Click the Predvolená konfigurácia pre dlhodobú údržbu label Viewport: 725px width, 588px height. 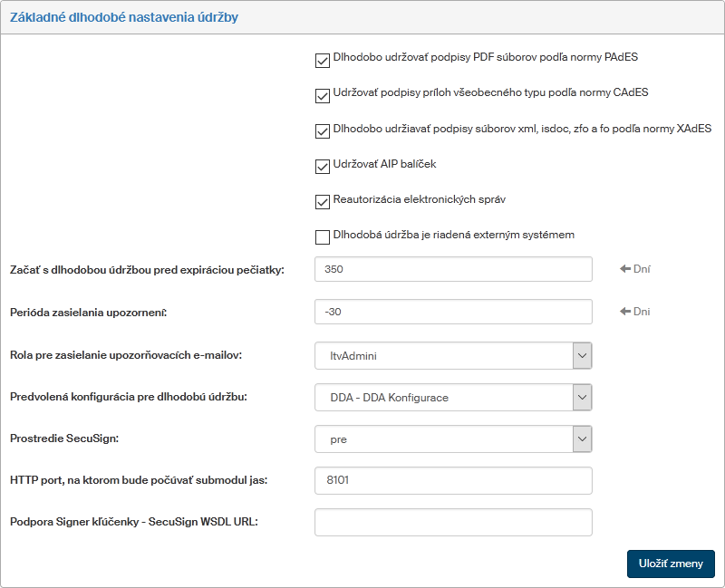(128, 397)
